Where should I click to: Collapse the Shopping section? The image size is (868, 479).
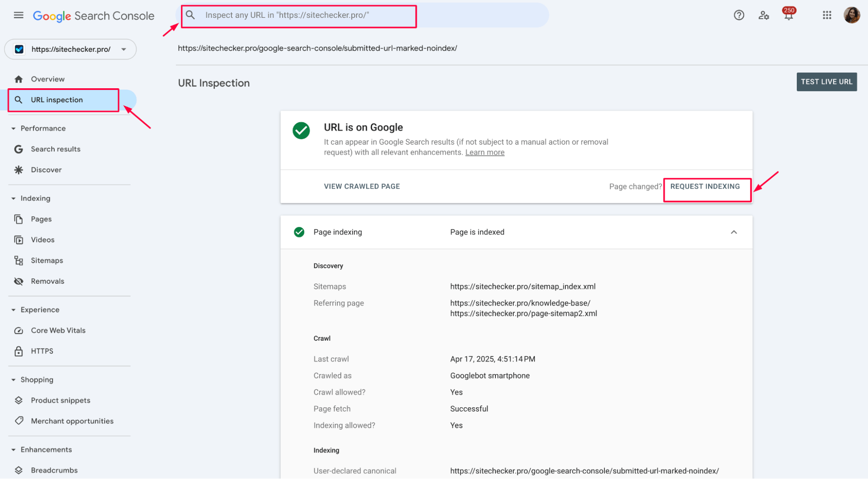tap(13, 380)
